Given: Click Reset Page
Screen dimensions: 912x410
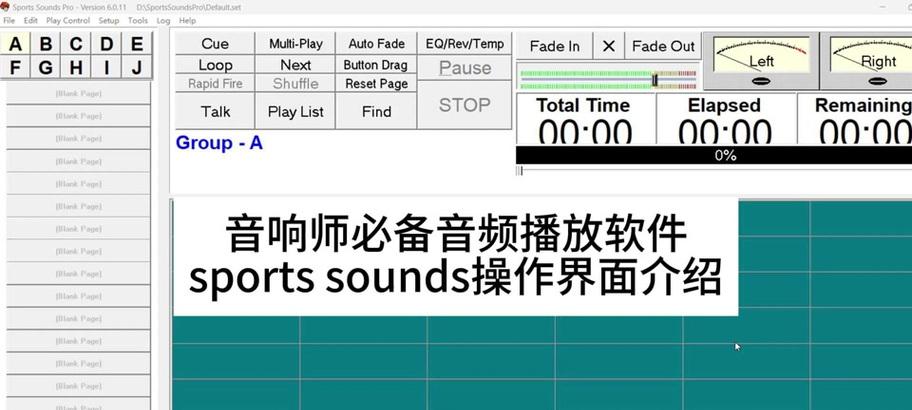Looking at the screenshot, I should [376, 83].
